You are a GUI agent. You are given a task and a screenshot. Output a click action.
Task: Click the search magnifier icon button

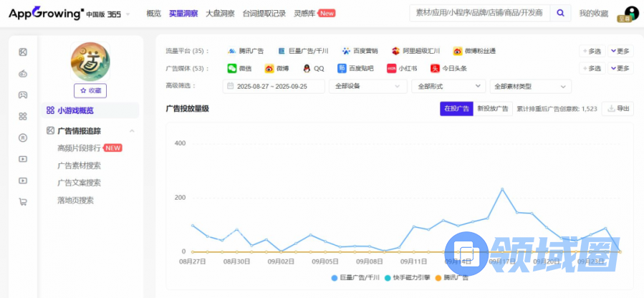tap(561, 13)
